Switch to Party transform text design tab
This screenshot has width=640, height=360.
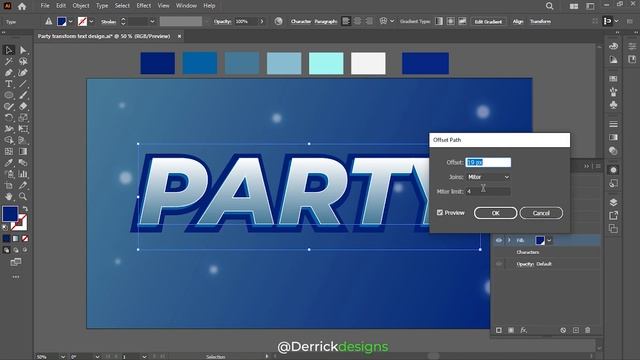tap(104, 36)
